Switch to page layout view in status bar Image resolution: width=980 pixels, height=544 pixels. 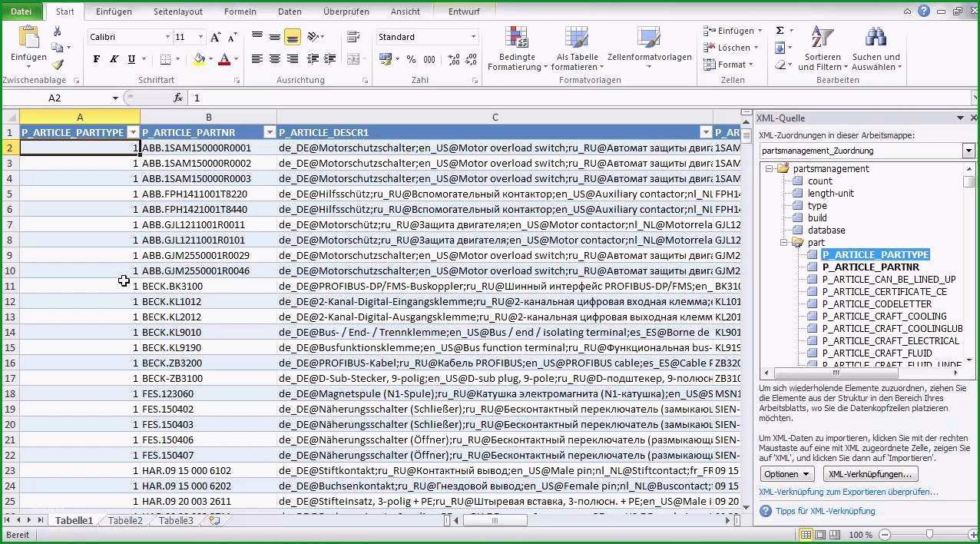point(819,535)
